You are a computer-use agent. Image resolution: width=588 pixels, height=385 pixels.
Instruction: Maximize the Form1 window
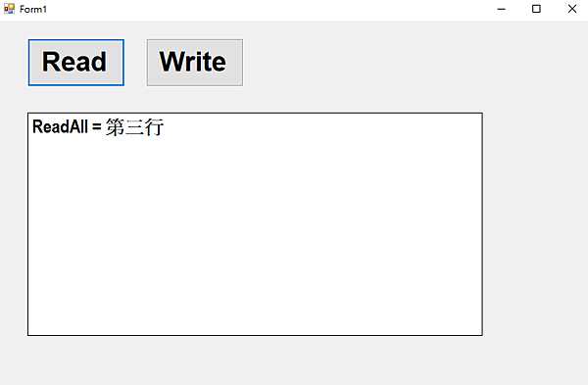(x=536, y=9)
